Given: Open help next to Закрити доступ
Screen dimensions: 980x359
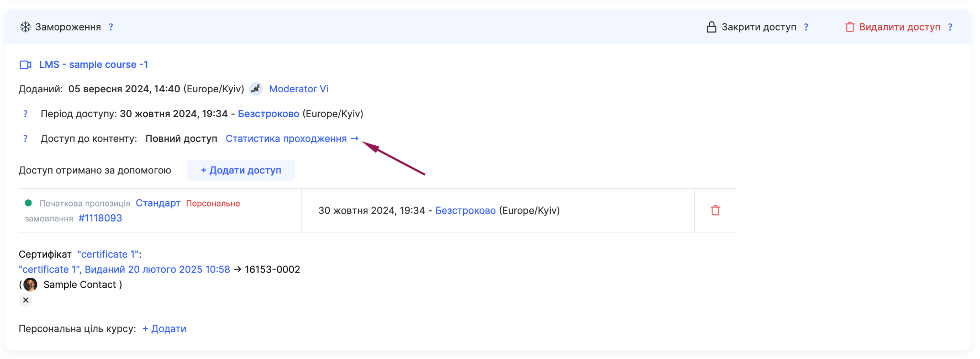Looking at the screenshot, I should [806, 27].
